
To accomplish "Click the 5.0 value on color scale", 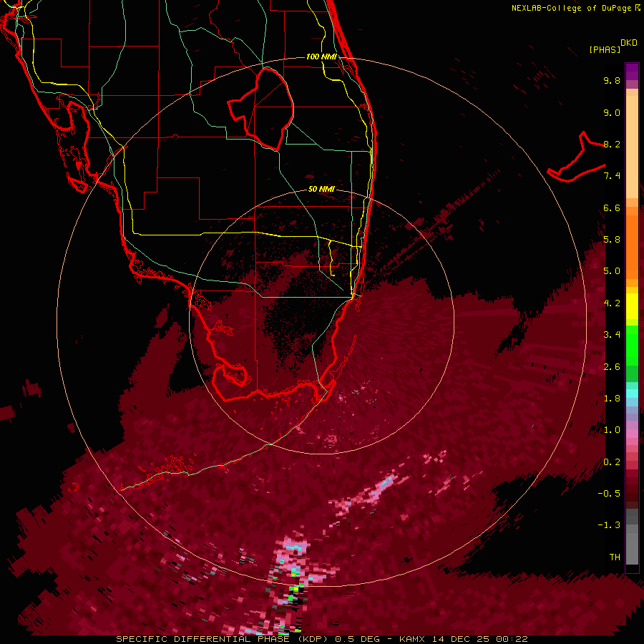I will (x=612, y=271).
